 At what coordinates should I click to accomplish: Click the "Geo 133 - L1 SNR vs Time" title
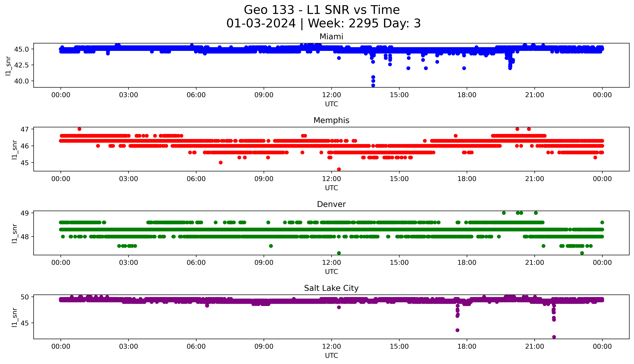tap(322, 10)
